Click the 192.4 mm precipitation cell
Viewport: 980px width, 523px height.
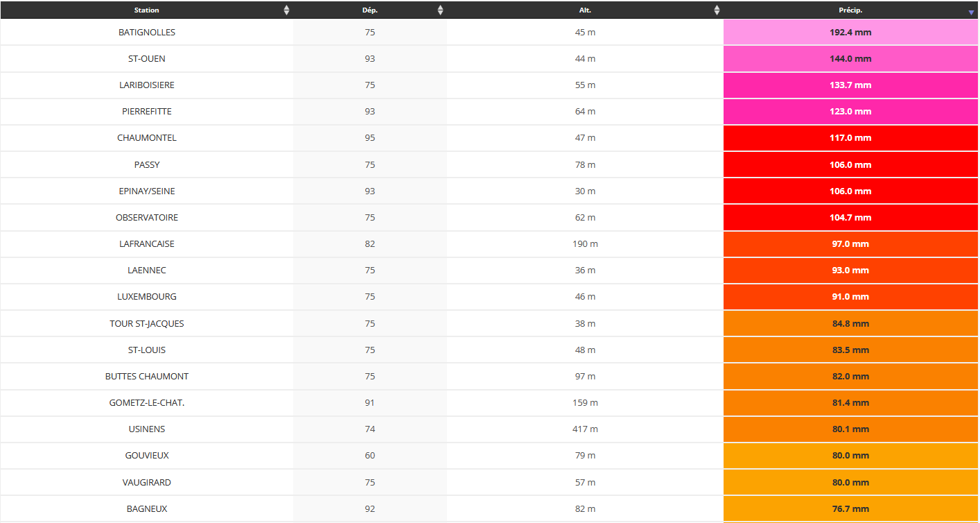pos(850,33)
